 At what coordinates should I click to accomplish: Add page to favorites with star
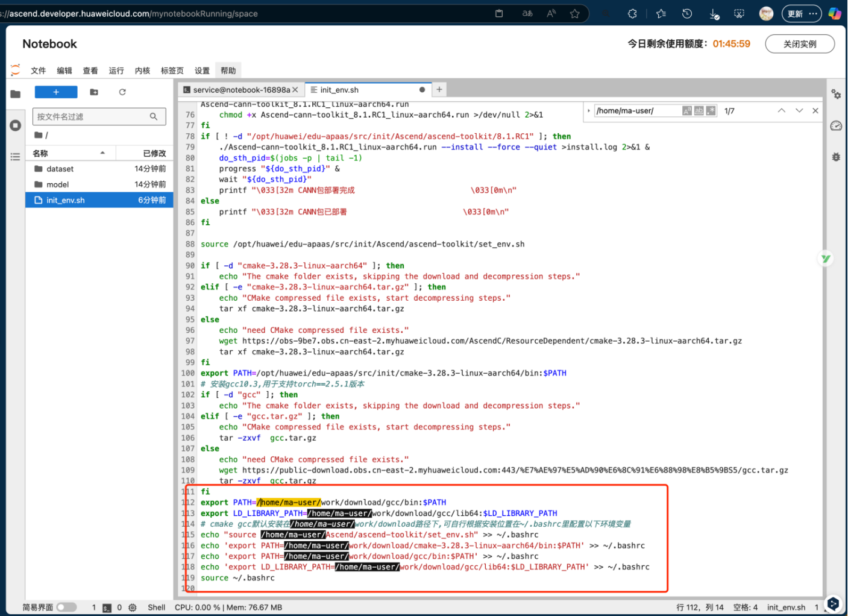tap(575, 13)
